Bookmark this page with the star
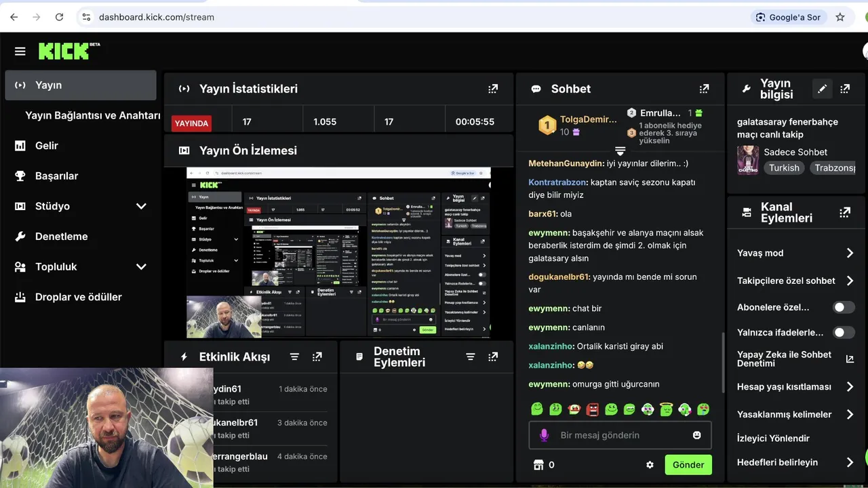 [x=840, y=17]
